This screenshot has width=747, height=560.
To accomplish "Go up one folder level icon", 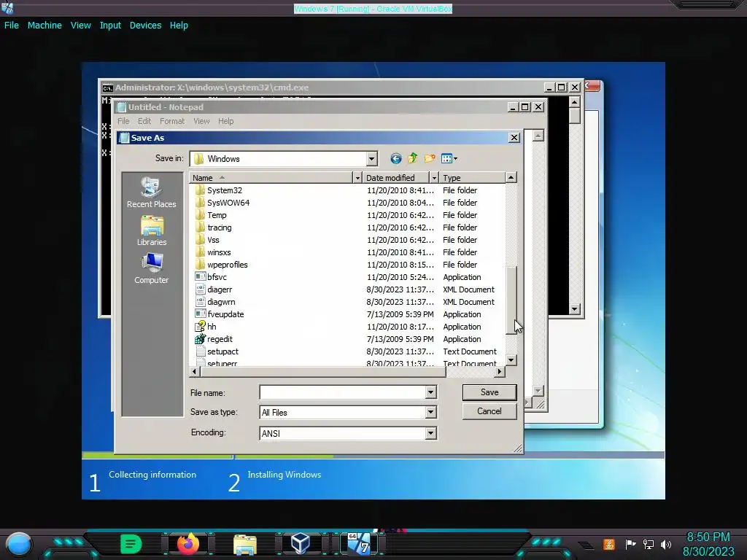I will point(413,158).
